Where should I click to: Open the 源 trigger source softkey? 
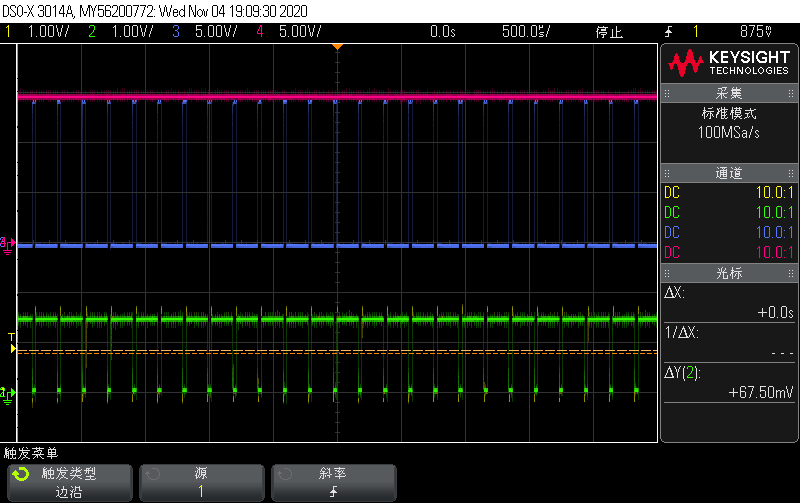tap(200, 483)
